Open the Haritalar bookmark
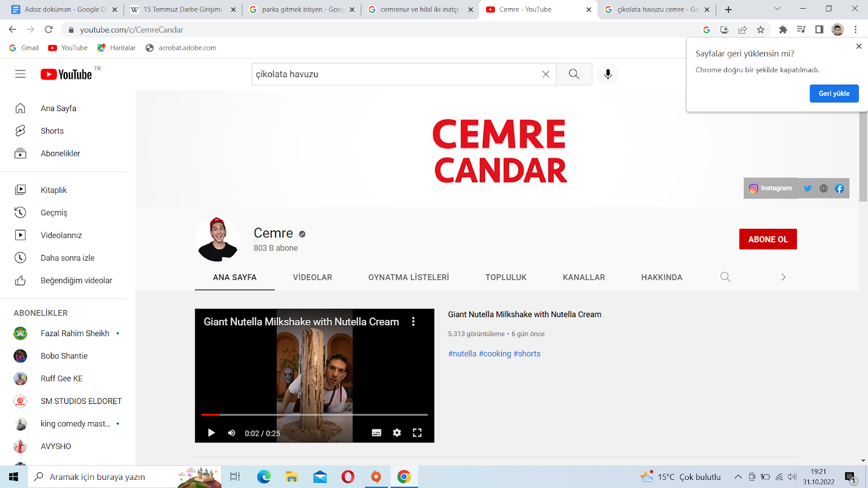Image resolution: width=868 pixels, height=488 pixels. click(x=117, y=48)
